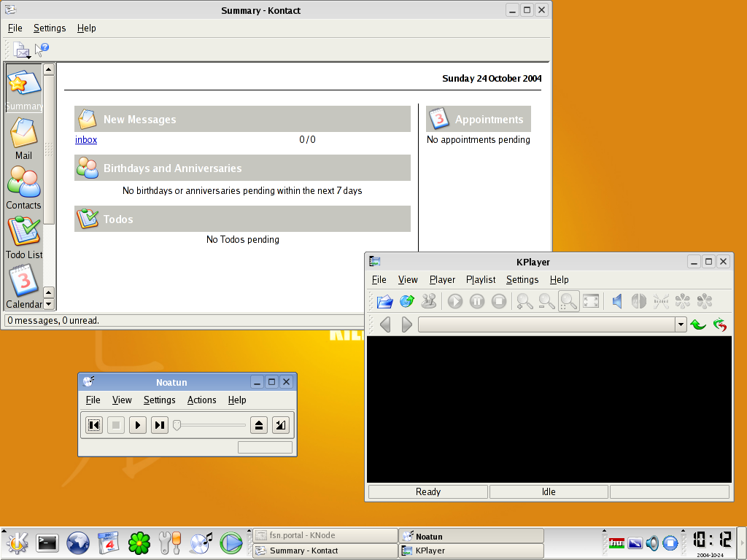This screenshot has width=747, height=560.
Task: Open the Settings menu in Noatun
Action: click(x=160, y=400)
